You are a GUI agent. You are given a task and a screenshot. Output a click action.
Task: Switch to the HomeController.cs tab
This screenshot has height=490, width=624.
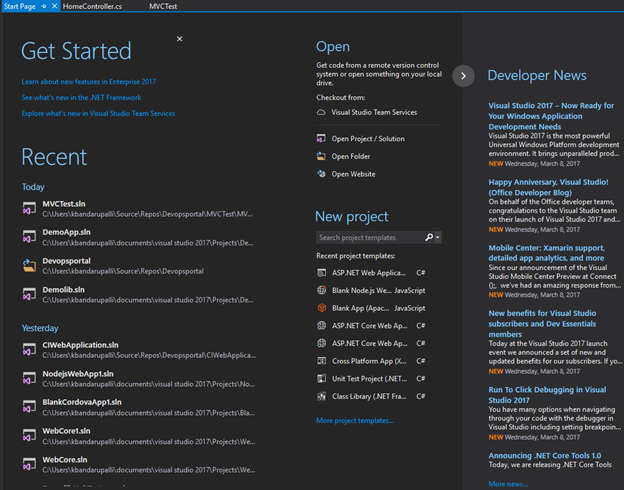click(x=92, y=6)
